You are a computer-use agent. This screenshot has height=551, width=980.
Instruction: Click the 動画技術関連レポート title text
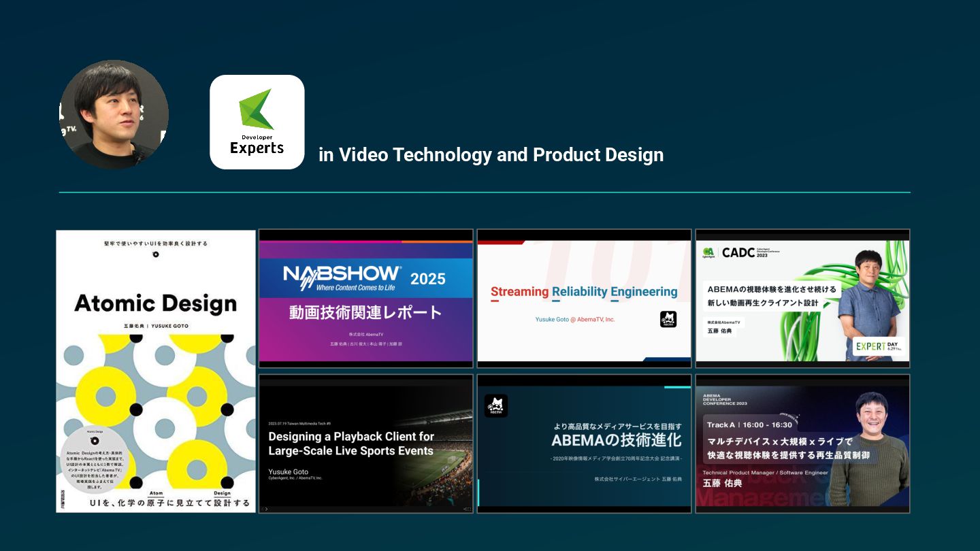click(x=365, y=313)
